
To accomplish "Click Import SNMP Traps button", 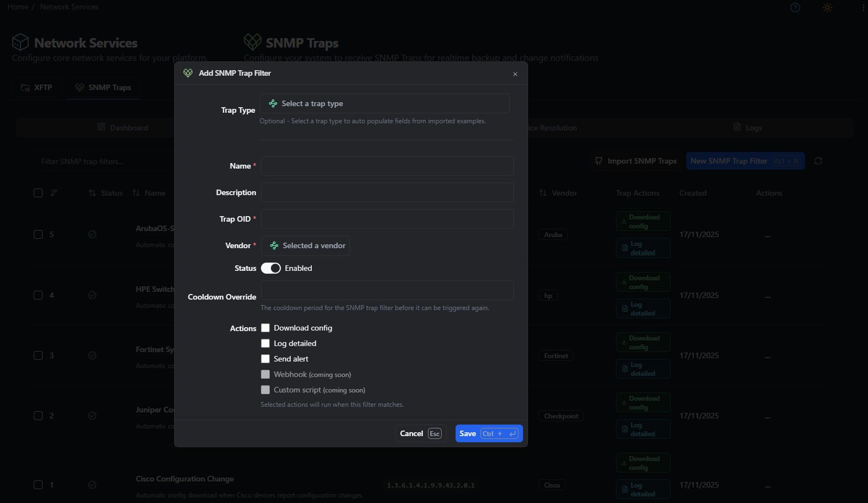I will (636, 161).
